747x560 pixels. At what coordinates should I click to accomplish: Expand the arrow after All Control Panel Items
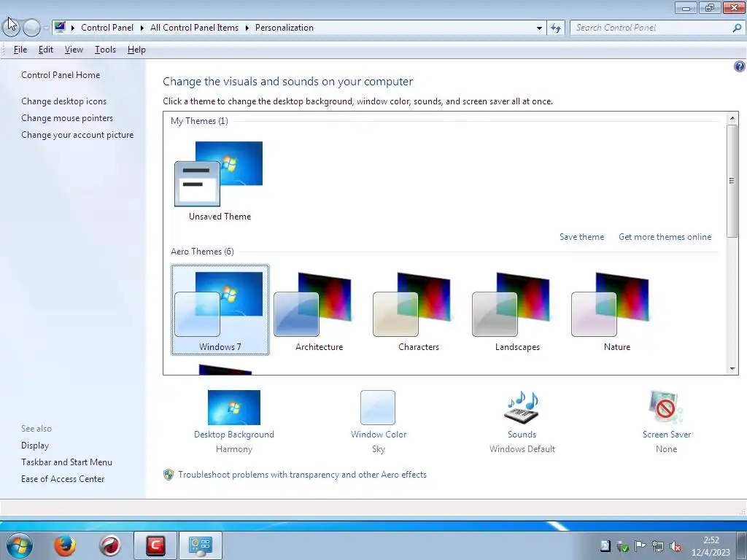point(247,28)
